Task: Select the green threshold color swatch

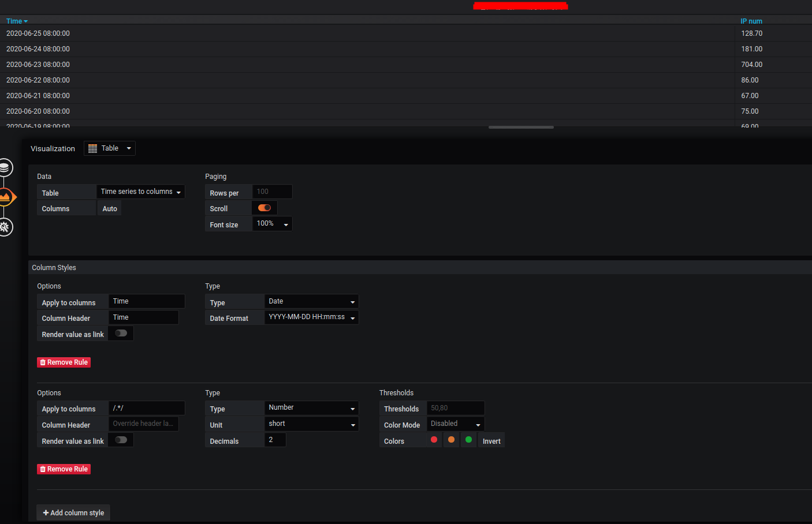Action: (x=468, y=439)
